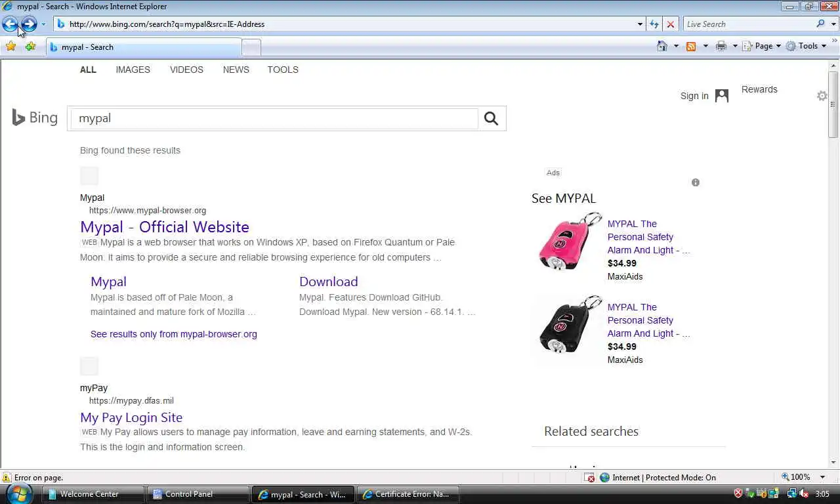
Task: Click the Bing profile avatar icon
Action: tap(722, 96)
